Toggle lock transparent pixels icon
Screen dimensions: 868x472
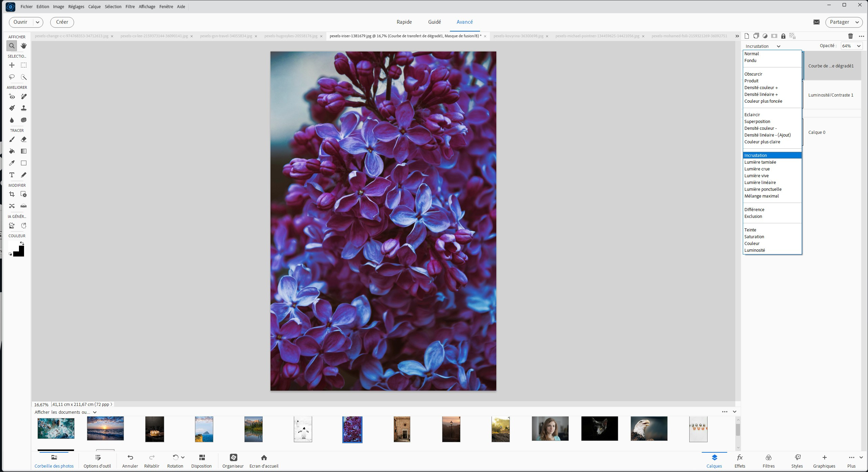(792, 36)
